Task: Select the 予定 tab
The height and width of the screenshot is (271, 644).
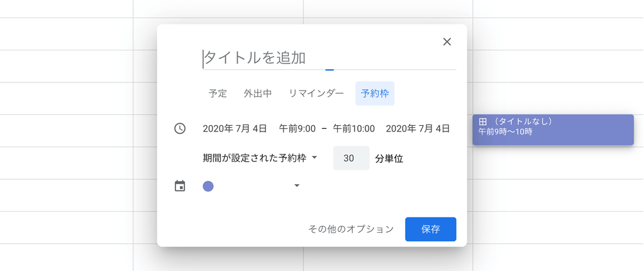Action: 218,93
